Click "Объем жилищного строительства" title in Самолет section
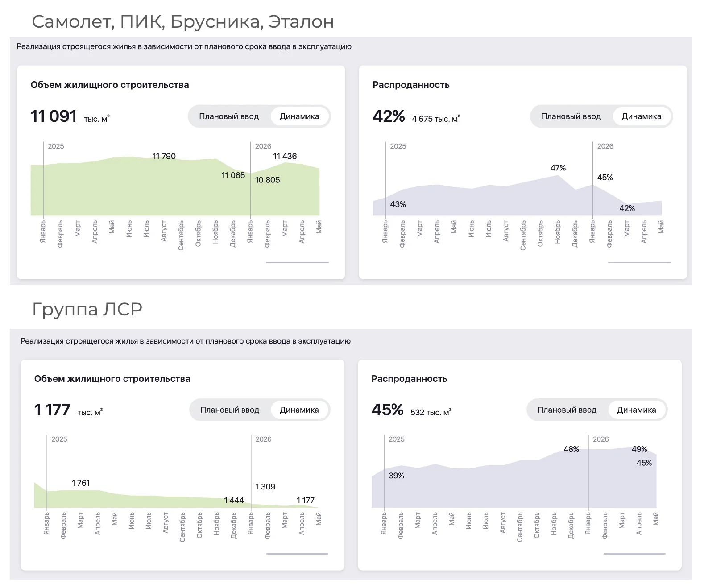The height and width of the screenshot is (588, 704). click(x=110, y=85)
